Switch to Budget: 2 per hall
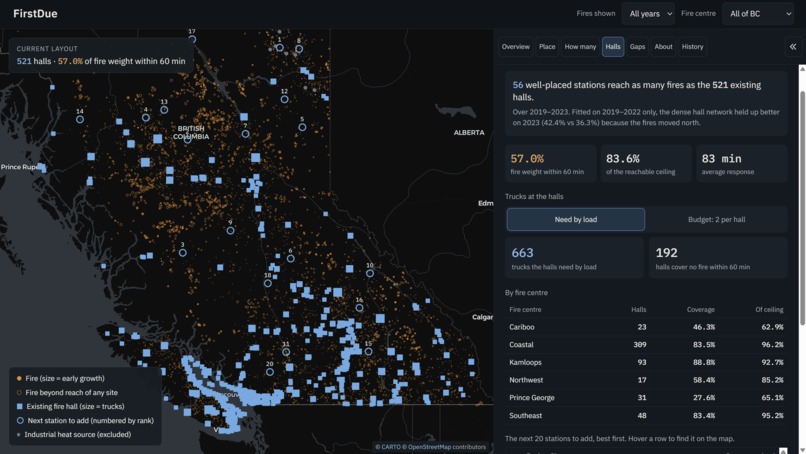This screenshot has height=454, width=806. point(717,220)
